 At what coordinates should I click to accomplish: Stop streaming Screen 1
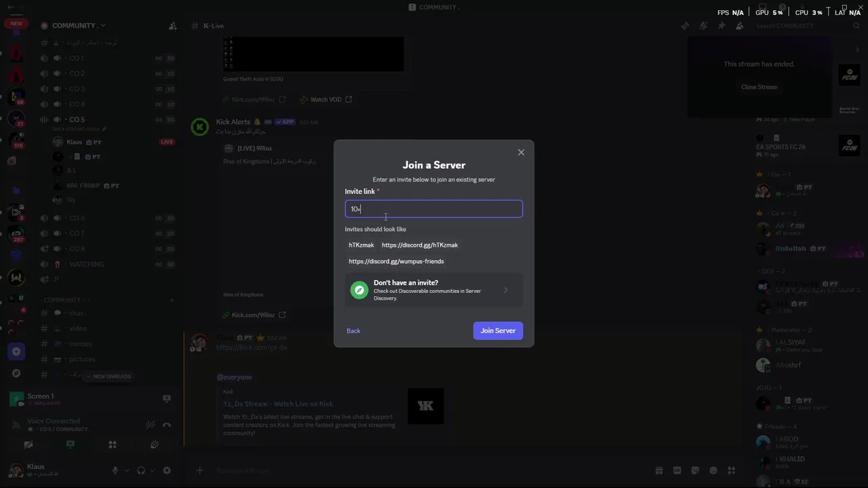[x=167, y=399]
